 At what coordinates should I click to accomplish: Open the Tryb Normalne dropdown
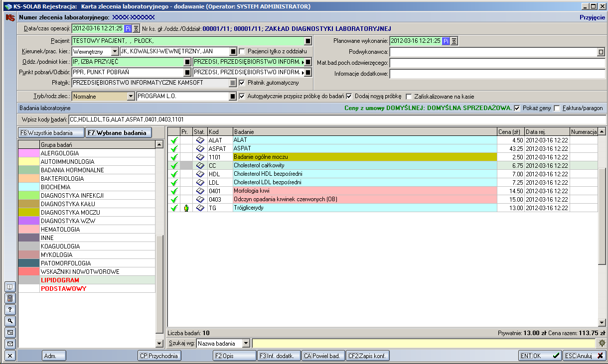point(131,96)
